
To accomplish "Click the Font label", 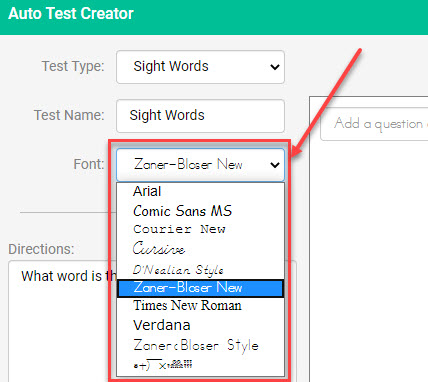I will (89, 164).
